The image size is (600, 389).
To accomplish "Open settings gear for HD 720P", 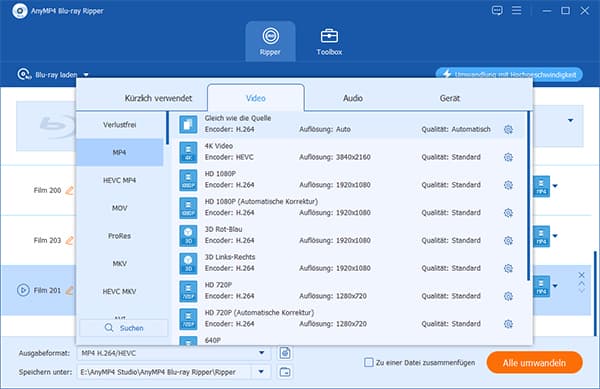I will (x=508, y=296).
